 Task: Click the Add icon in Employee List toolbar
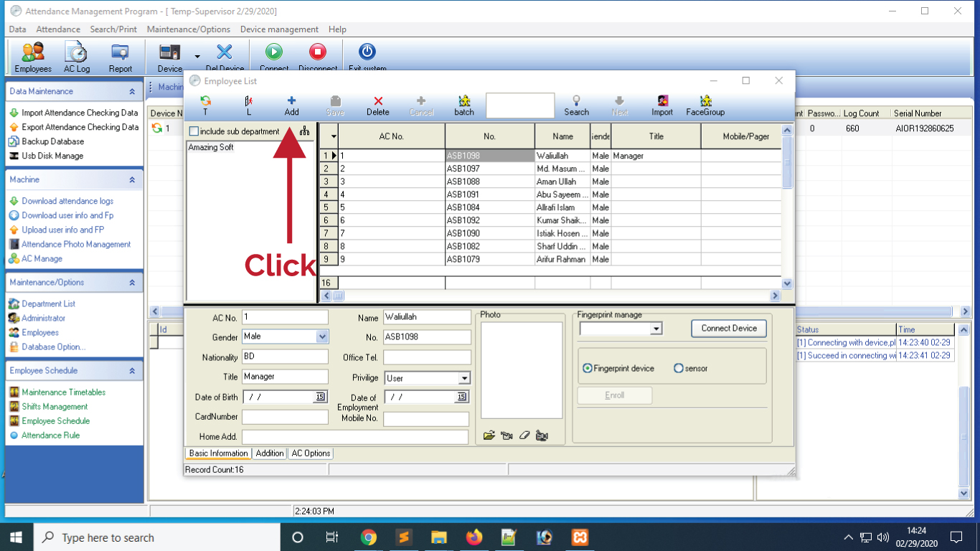coord(291,101)
